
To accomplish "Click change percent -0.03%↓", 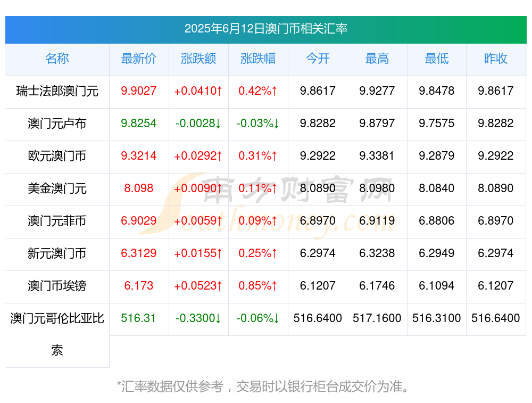I will coord(258,124).
